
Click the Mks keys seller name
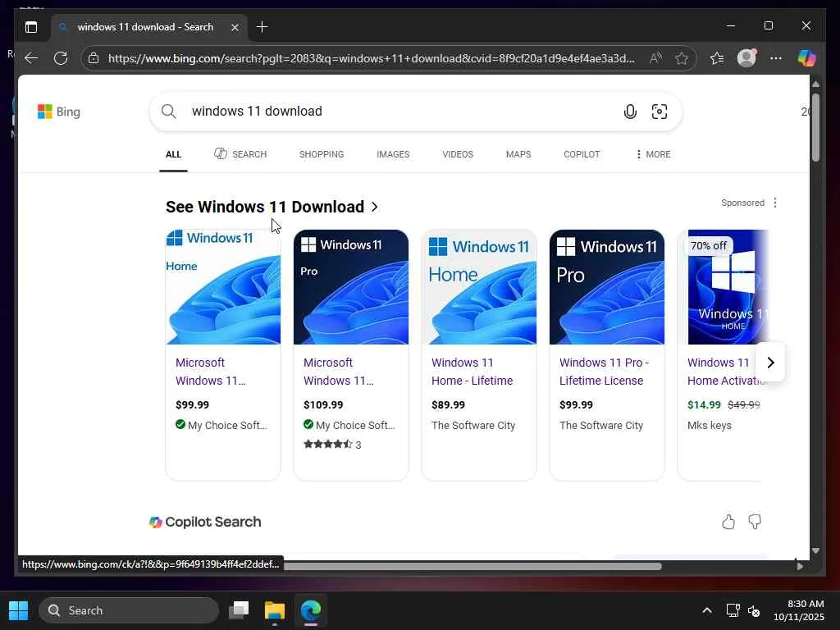pyautogui.click(x=710, y=426)
